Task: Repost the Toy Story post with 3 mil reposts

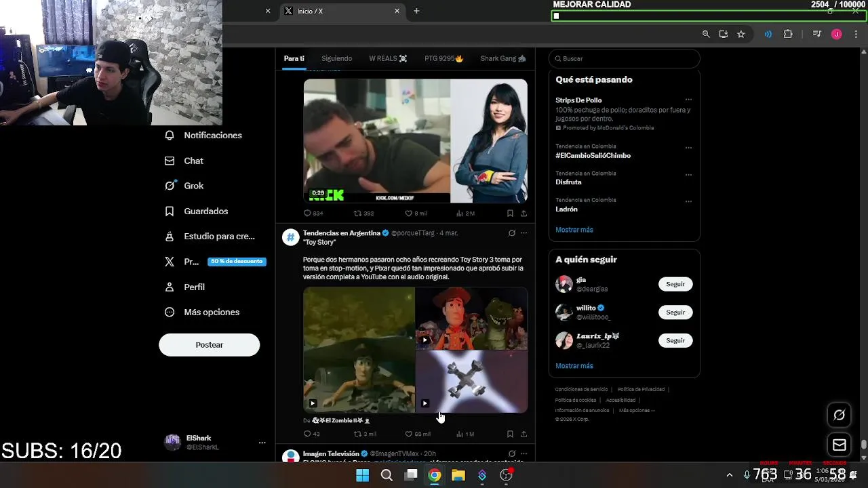Action: pyautogui.click(x=358, y=434)
